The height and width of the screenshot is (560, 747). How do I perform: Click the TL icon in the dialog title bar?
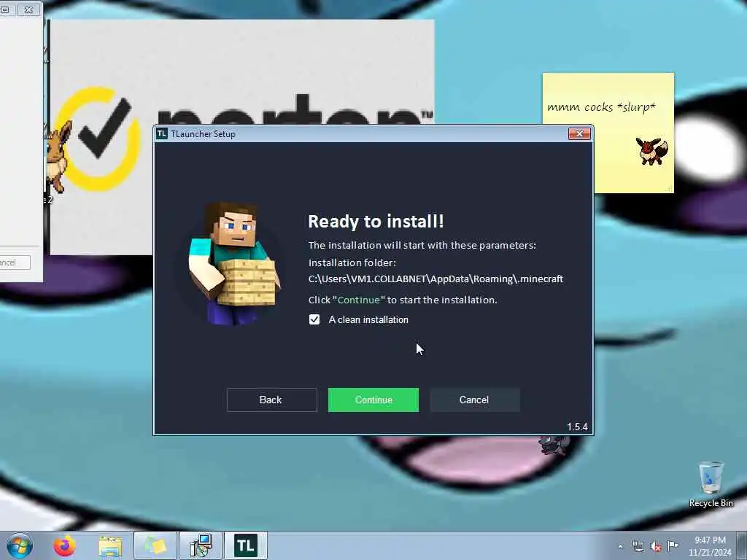(162, 134)
